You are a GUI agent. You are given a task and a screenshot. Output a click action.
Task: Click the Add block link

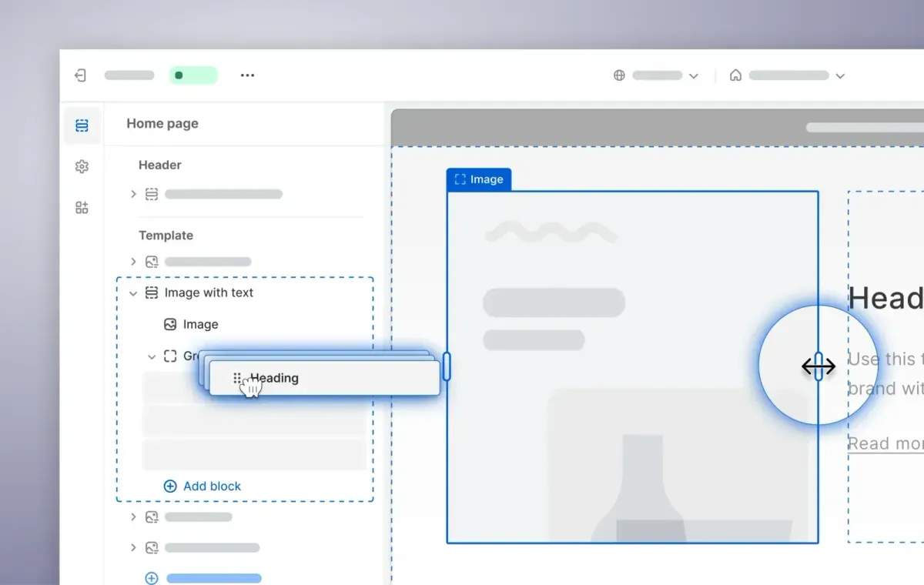pyautogui.click(x=212, y=486)
